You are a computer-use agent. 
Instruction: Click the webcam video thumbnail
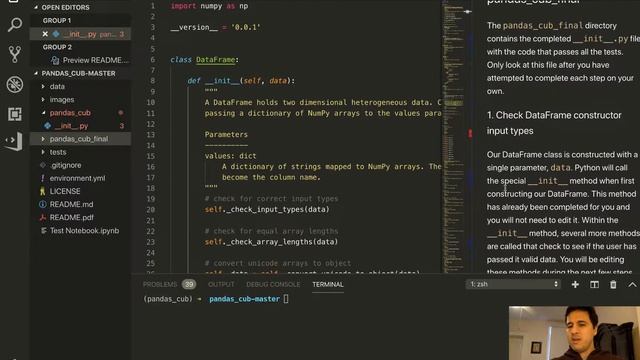pos(574,333)
